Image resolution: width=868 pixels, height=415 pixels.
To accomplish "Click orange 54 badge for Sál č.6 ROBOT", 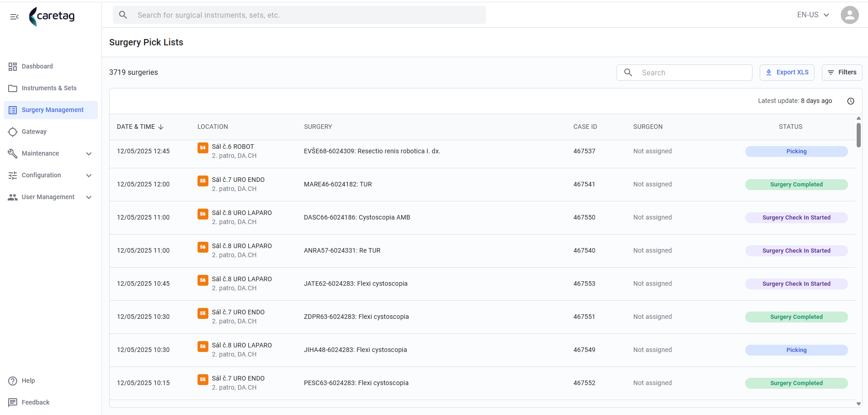I will click(203, 147).
